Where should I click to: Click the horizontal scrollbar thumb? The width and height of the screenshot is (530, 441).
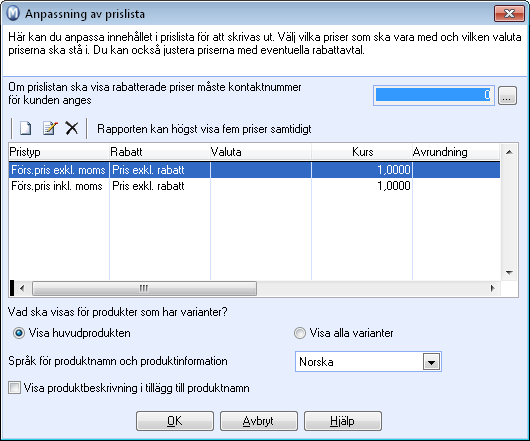[x=144, y=289]
